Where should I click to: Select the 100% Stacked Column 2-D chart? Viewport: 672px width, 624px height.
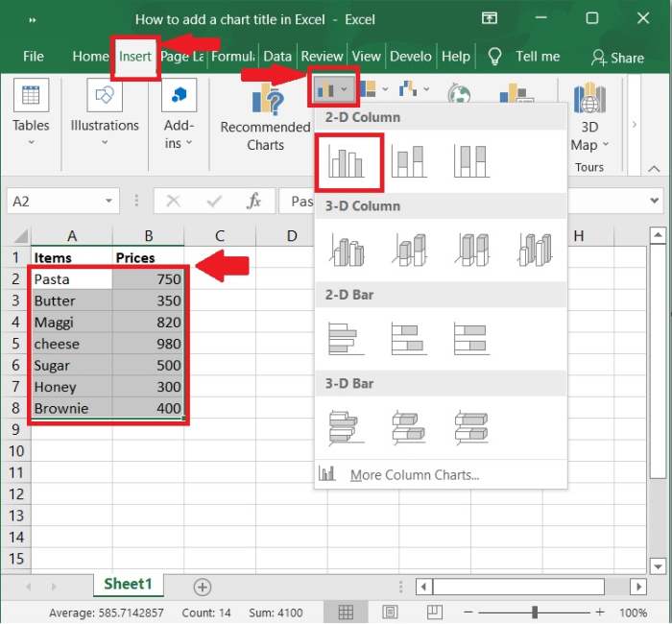pos(471,161)
